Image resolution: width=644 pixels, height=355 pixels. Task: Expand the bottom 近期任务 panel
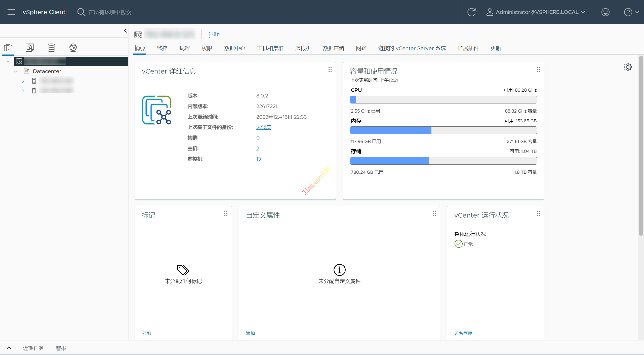click(9, 348)
